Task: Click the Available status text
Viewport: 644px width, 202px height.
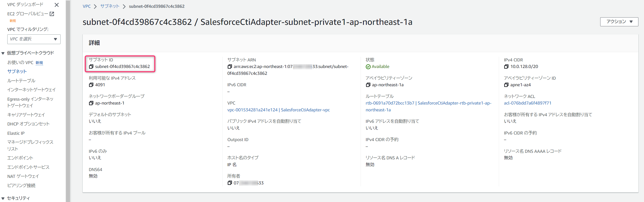Action: [x=380, y=67]
